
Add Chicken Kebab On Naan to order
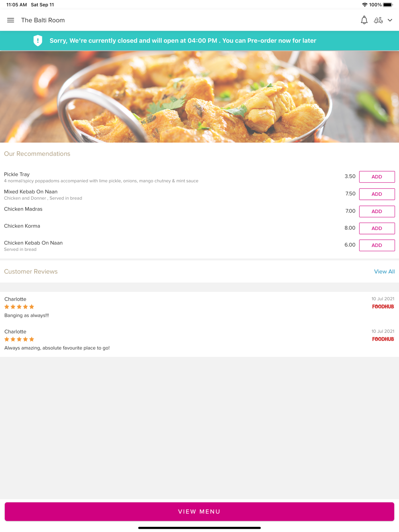pos(377,245)
